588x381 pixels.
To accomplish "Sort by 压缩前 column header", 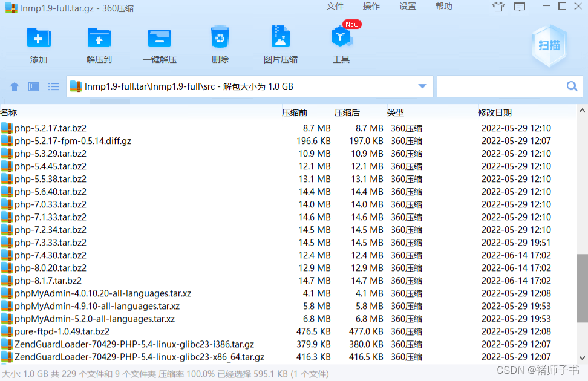I will point(295,112).
